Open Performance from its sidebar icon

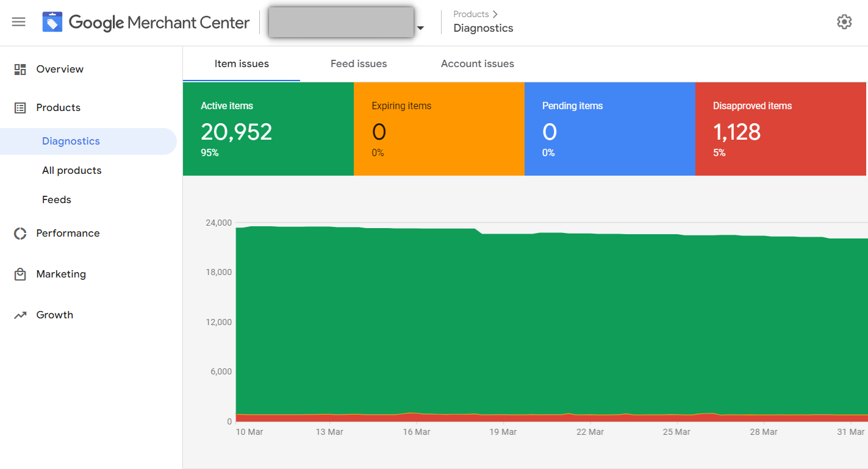(20, 233)
